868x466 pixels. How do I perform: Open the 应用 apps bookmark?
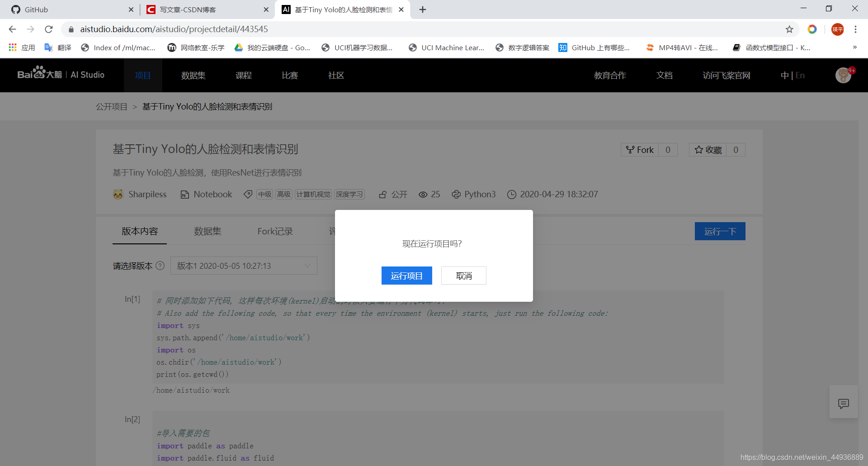click(22, 48)
